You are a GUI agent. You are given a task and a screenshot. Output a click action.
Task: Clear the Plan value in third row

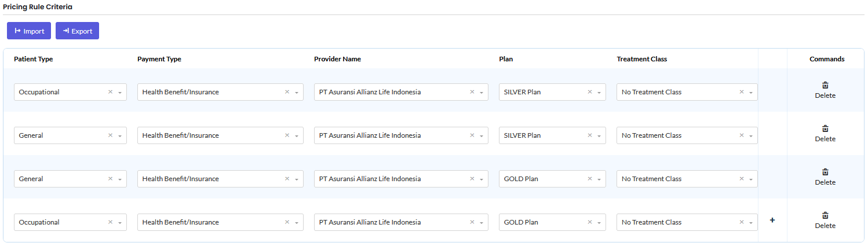click(x=590, y=179)
